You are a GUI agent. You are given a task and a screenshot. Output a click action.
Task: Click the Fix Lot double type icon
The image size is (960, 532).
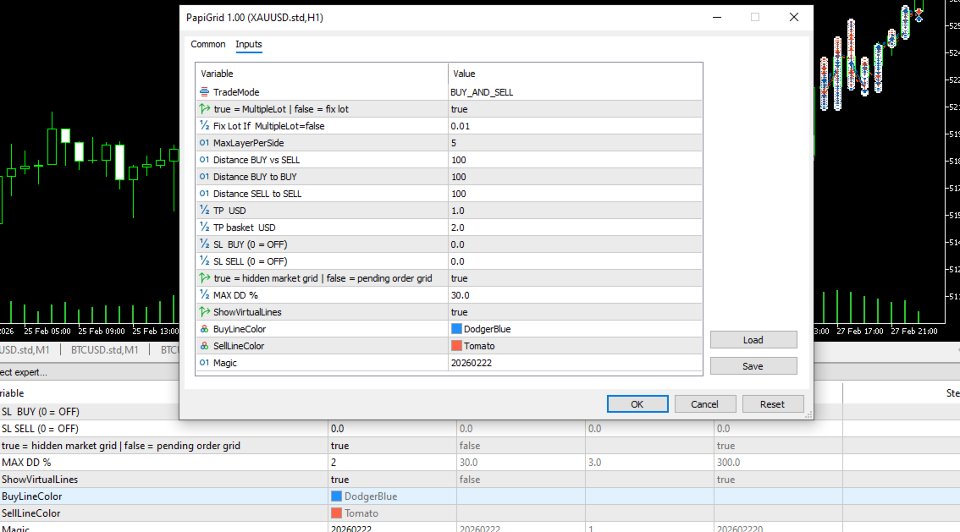(204, 126)
